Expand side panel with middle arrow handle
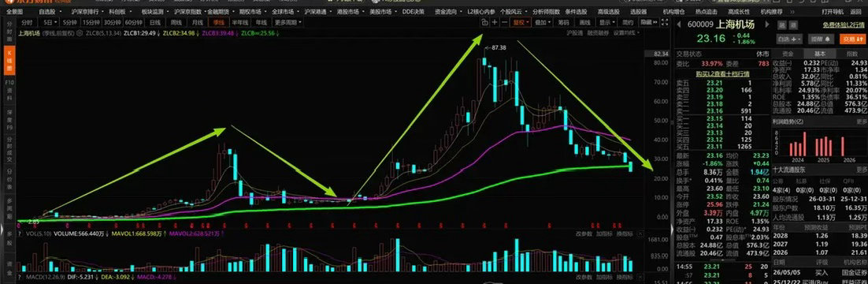This screenshot has width=868, height=284. [x=673, y=229]
